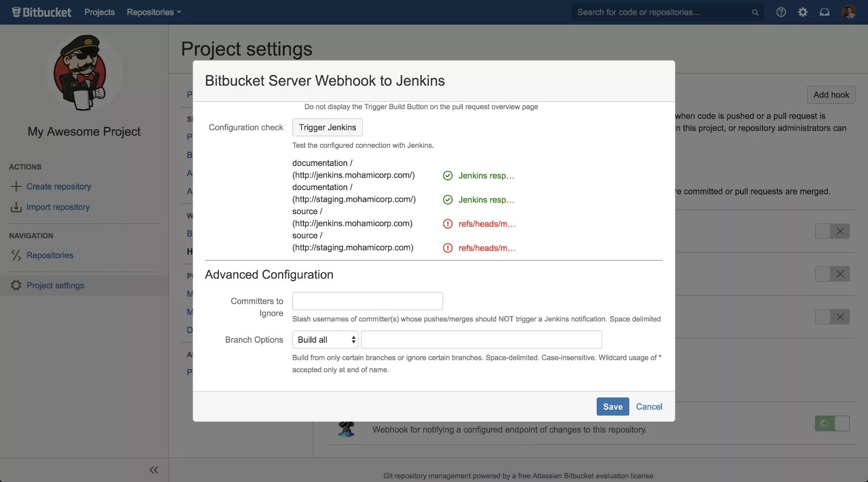The height and width of the screenshot is (482, 868).
Task: Go to Repositories in sidebar navigation
Action: coord(50,255)
